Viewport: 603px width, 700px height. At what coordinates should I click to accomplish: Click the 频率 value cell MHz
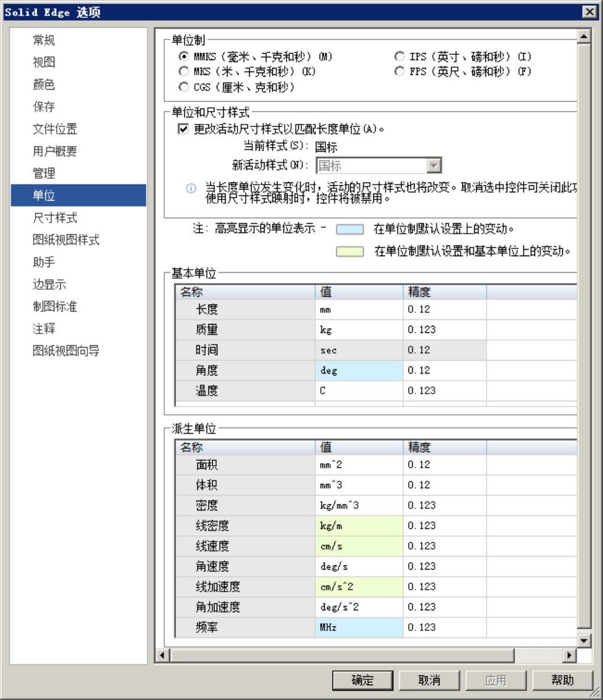(359, 627)
